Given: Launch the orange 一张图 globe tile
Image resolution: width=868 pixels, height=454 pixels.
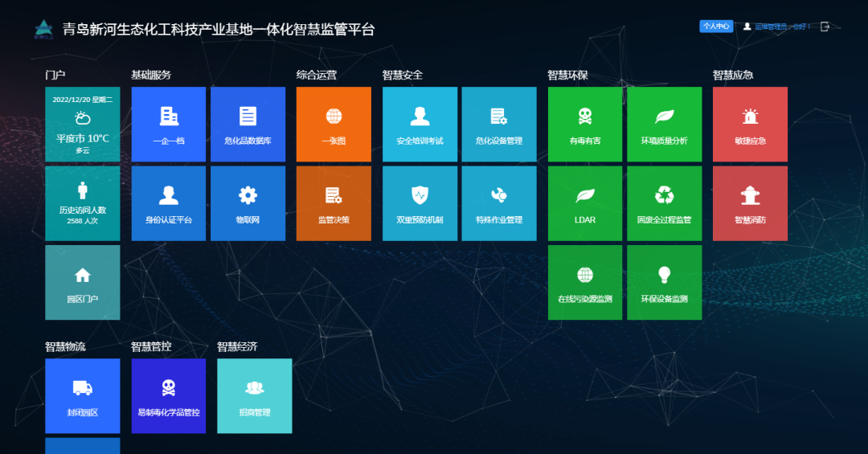Looking at the screenshot, I should tap(334, 124).
